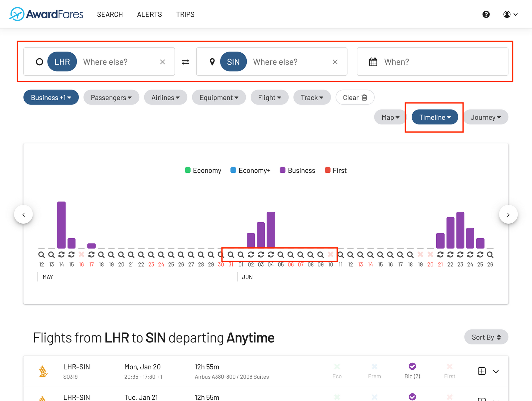This screenshot has height=401, width=532.
Task: Search availability for June 06
Action: click(291, 255)
